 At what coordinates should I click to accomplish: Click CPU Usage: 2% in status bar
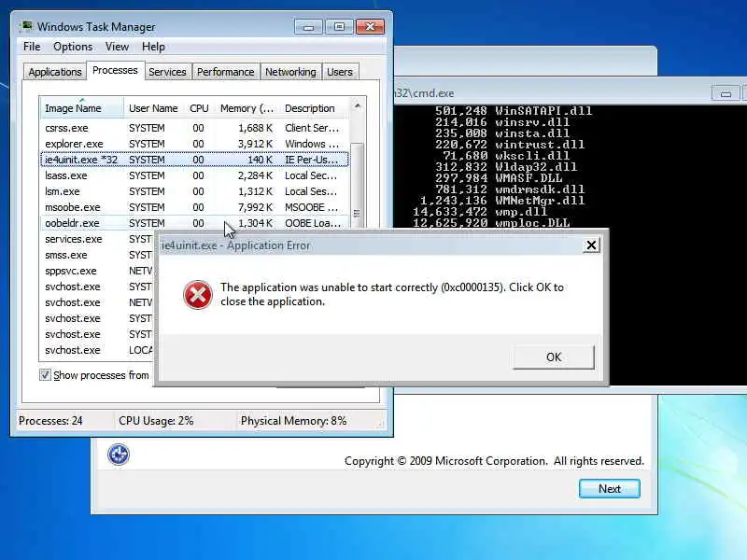click(x=156, y=421)
